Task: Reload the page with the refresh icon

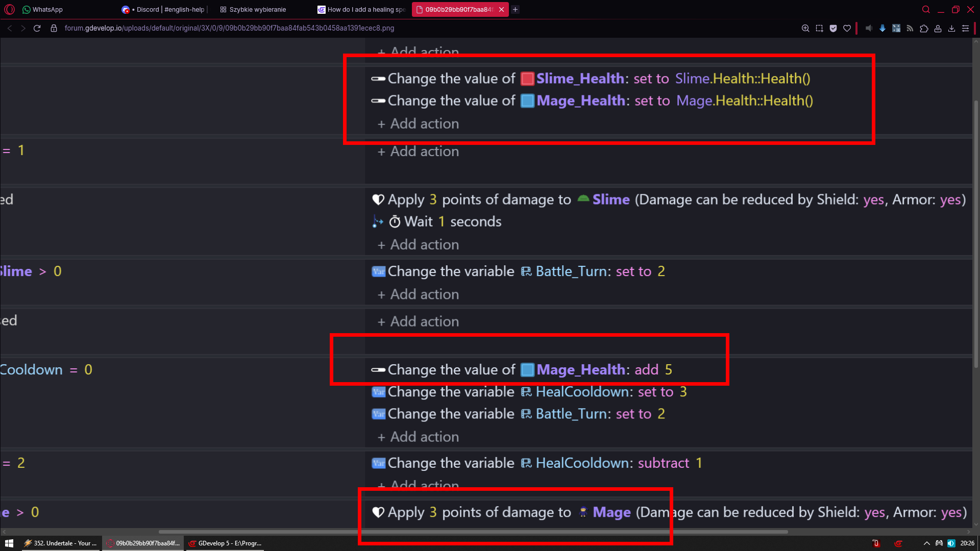Action: 37,28
